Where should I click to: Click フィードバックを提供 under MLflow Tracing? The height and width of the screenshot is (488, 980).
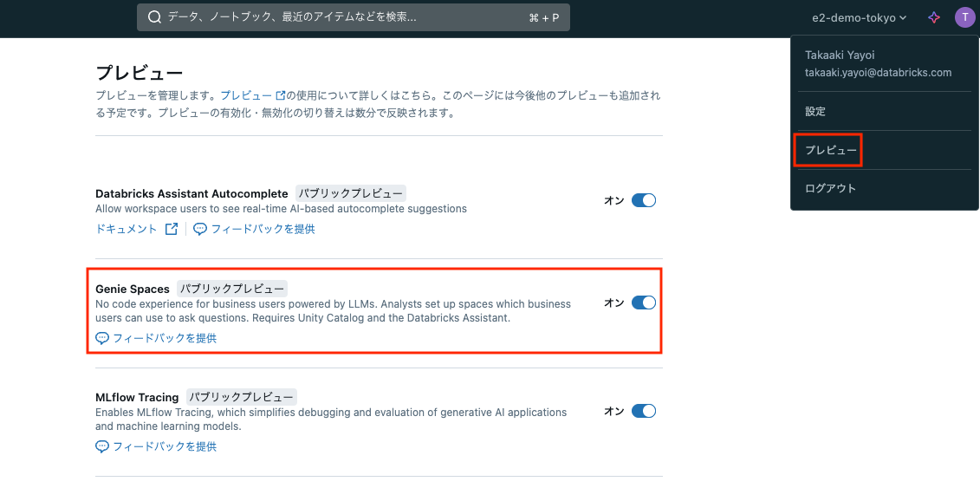[x=165, y=446]
